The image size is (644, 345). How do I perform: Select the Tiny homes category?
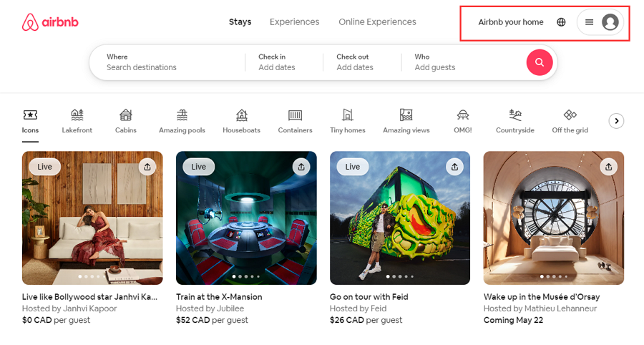(348, 120)
